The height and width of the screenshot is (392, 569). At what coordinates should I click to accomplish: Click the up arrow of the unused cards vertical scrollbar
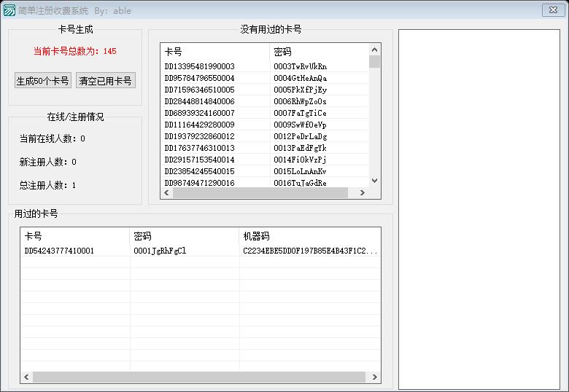(x=374, y=49)
